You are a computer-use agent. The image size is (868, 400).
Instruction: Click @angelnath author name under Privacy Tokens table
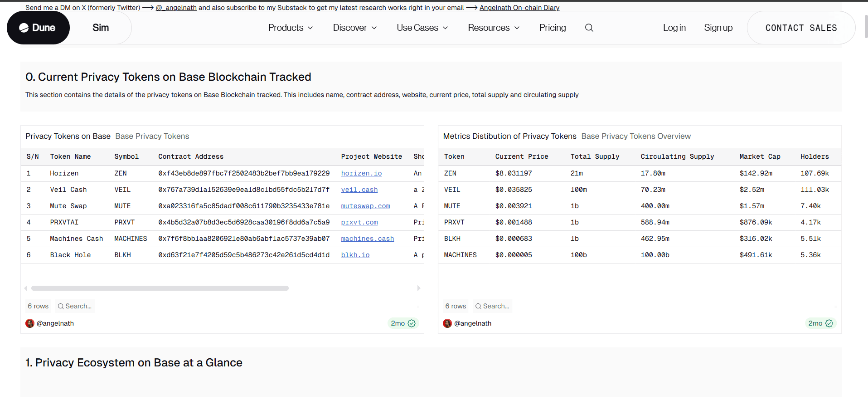[55, 323]
